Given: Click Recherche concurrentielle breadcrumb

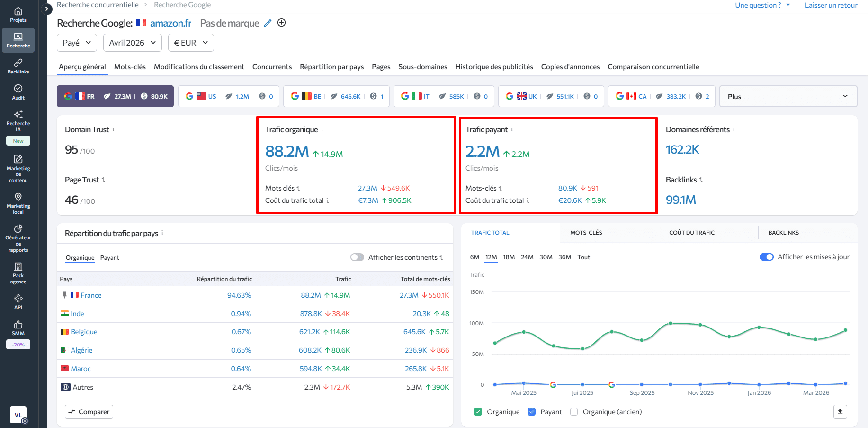Looking at the screenshot, I should (x=98, y=5).
